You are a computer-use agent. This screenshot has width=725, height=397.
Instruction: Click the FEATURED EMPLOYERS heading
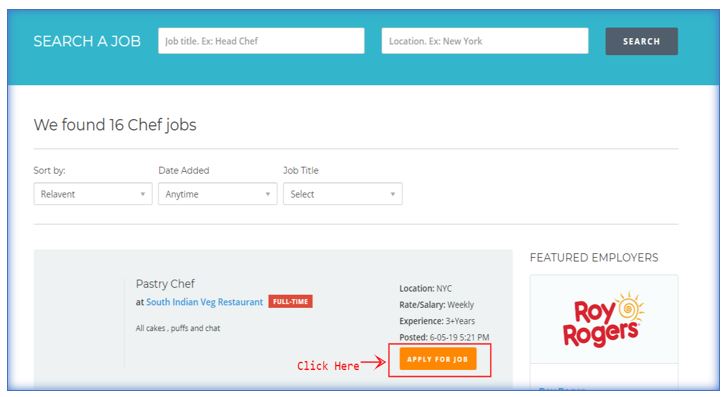594,257
